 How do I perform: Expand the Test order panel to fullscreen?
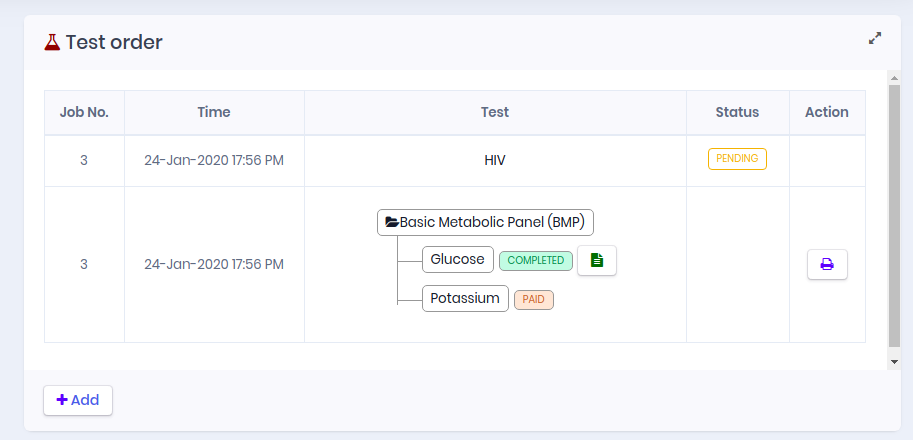click(875, 39)
